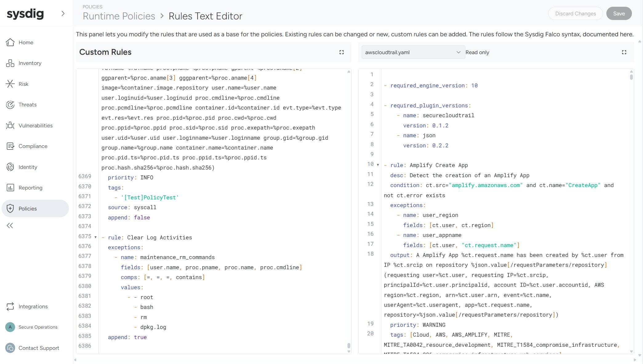Select the Risk sidebar icon
Image resolution: width=643 pixels, height=364 pixels.
10,84
